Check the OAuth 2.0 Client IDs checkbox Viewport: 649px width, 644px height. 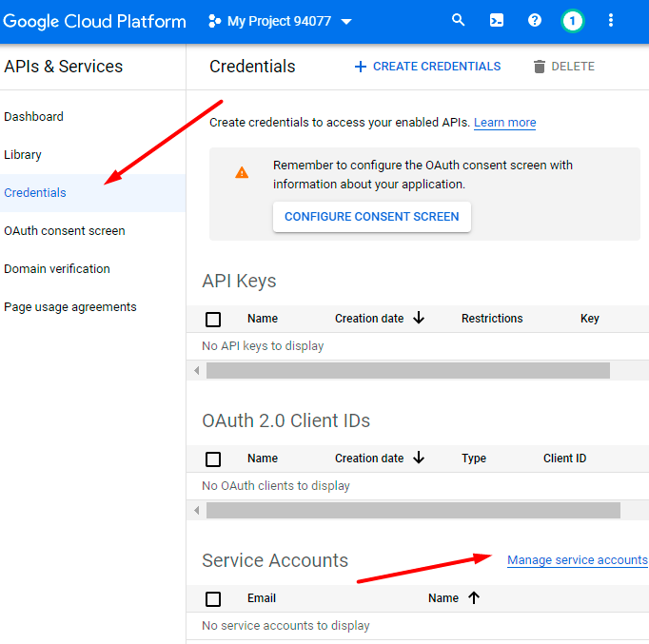pyautogui.click(x=213, y=459)
